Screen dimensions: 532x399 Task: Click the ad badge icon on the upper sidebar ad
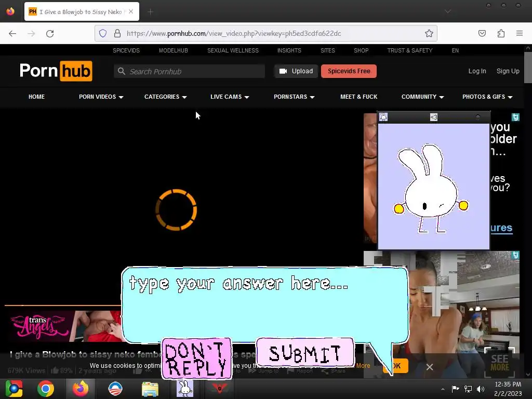(x=515, y=117)
